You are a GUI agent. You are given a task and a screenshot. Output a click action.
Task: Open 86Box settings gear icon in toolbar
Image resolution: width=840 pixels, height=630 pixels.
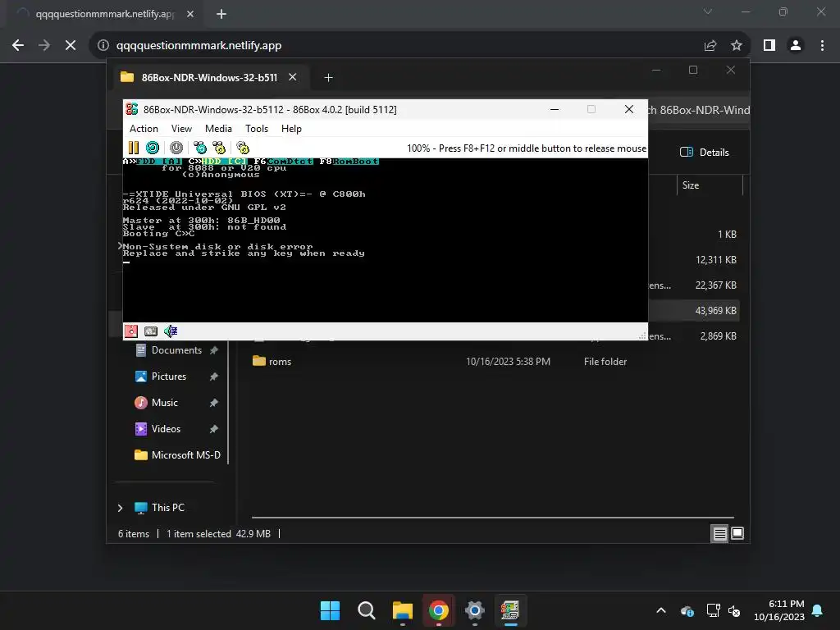243,148
